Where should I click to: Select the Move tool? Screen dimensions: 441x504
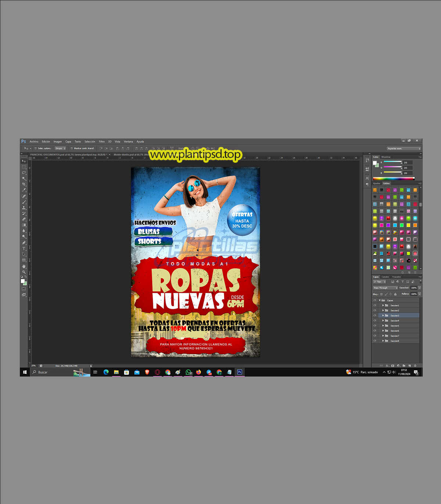(24, 161)
